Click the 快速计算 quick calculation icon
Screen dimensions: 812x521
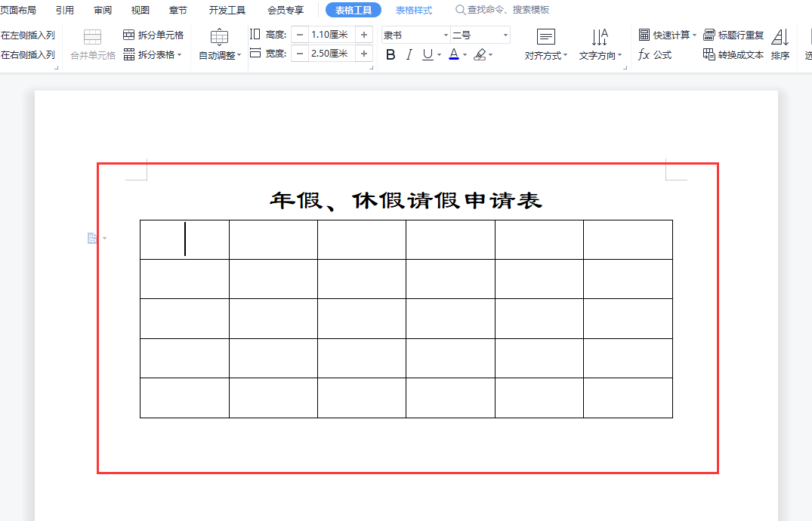click(x=666, y=33)
